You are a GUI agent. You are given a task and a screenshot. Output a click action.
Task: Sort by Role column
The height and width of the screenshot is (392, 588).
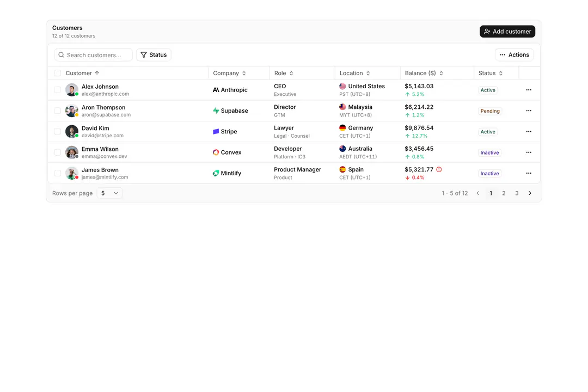coord(284,73)
